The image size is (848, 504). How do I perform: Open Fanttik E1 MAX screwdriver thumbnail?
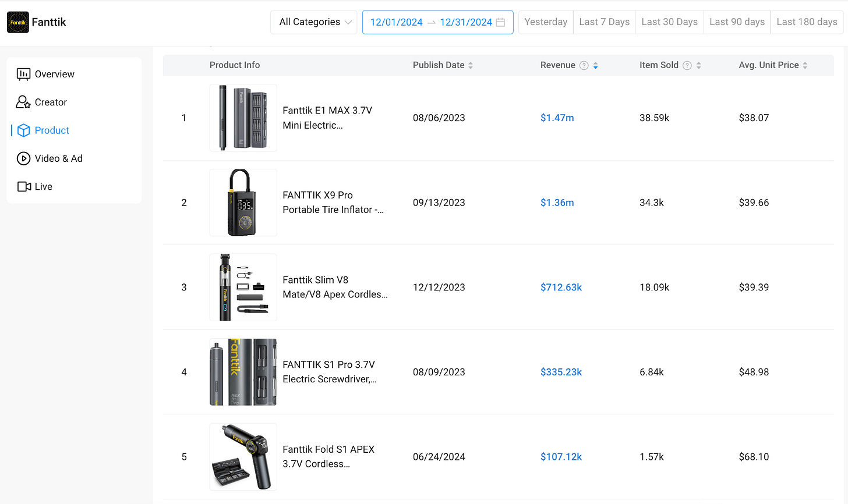point(243,118)
